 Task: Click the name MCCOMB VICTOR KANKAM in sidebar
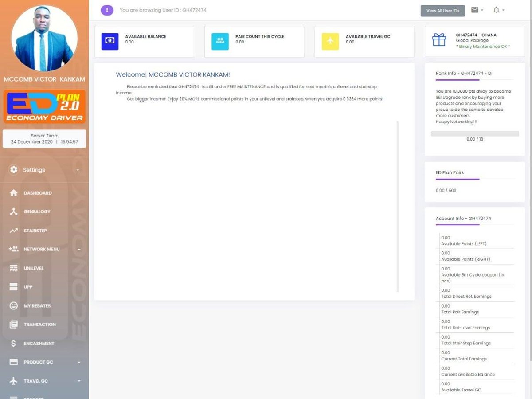pos(44,79)
